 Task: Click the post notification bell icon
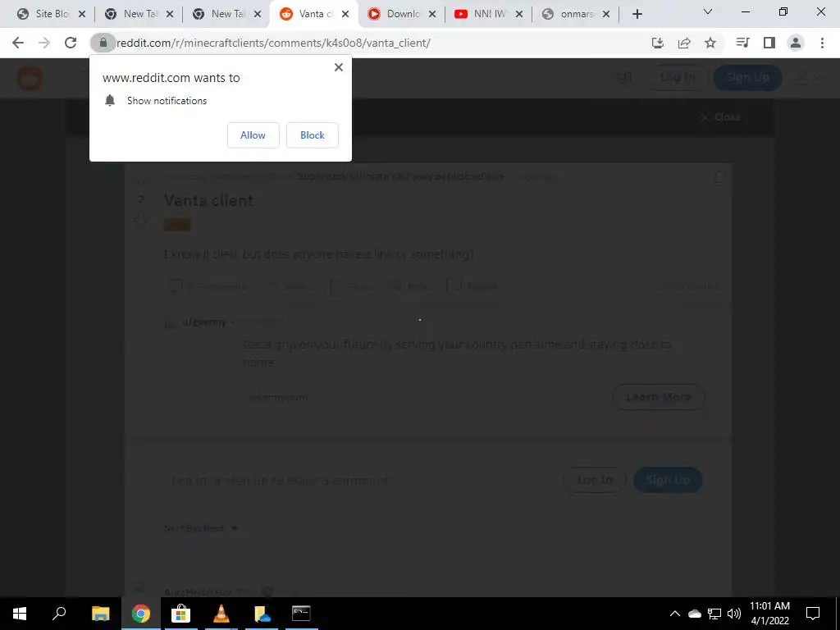tap(719, 177)
